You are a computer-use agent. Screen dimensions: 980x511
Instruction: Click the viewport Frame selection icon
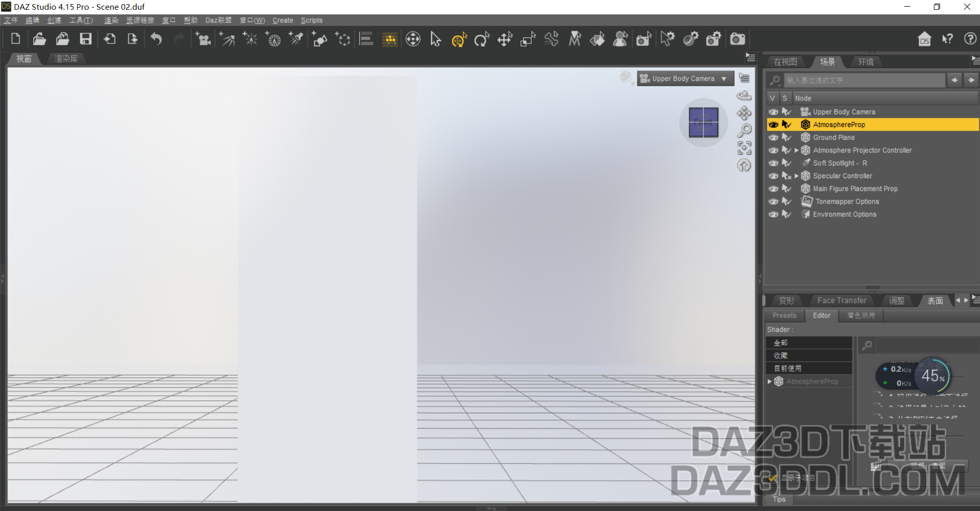point(744,148)
